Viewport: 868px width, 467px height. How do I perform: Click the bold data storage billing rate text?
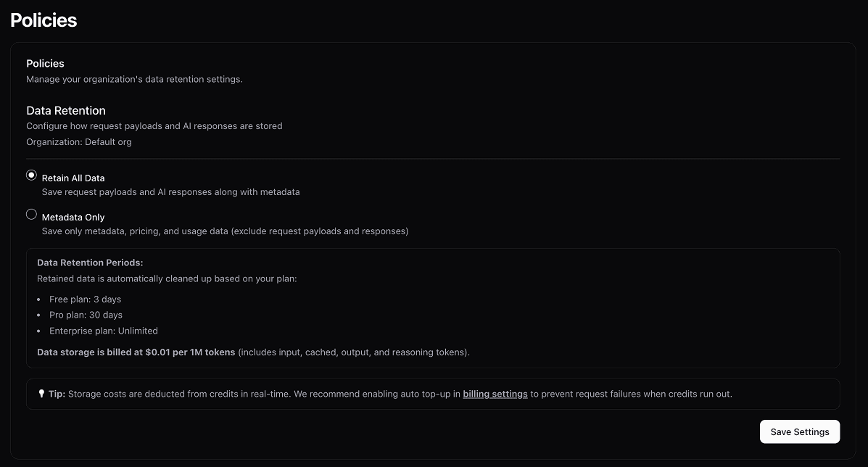coord(136,352)
